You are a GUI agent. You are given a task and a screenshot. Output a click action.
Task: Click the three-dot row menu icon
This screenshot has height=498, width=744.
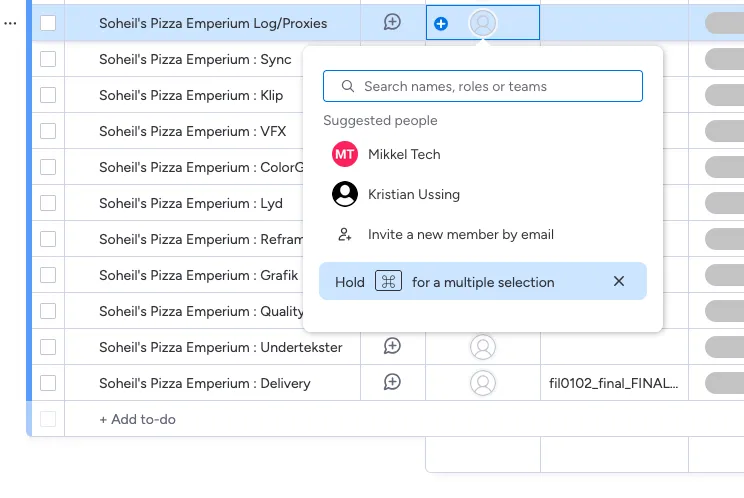coord(10,23)
